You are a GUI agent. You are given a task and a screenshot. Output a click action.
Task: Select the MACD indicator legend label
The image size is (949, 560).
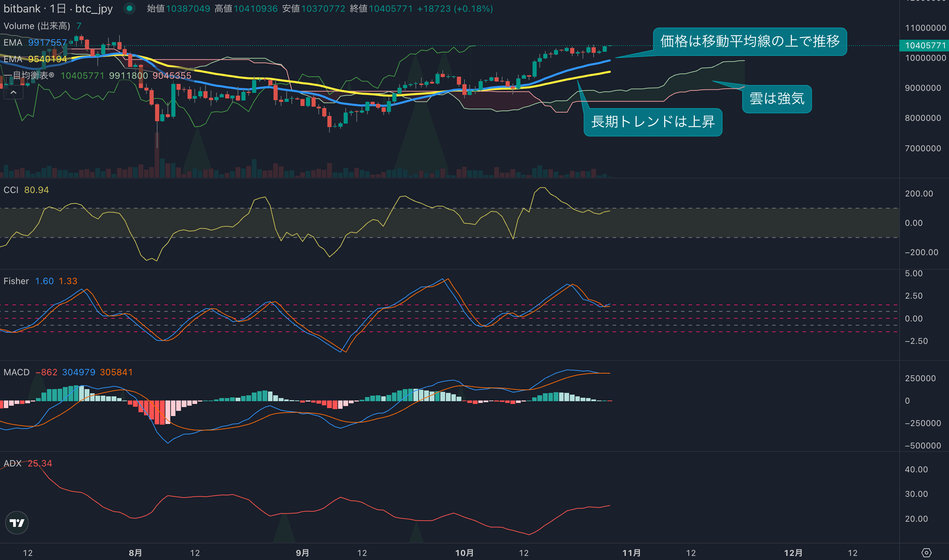click(x=16, y=372)
